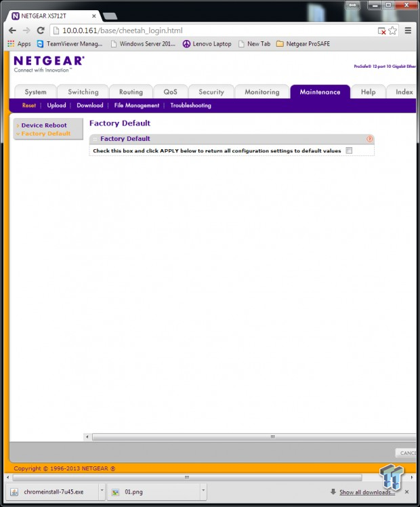The width and height of the screenshot is (420, 507).
Task: Switch to the Security tab
Action: tap(211, 92)
